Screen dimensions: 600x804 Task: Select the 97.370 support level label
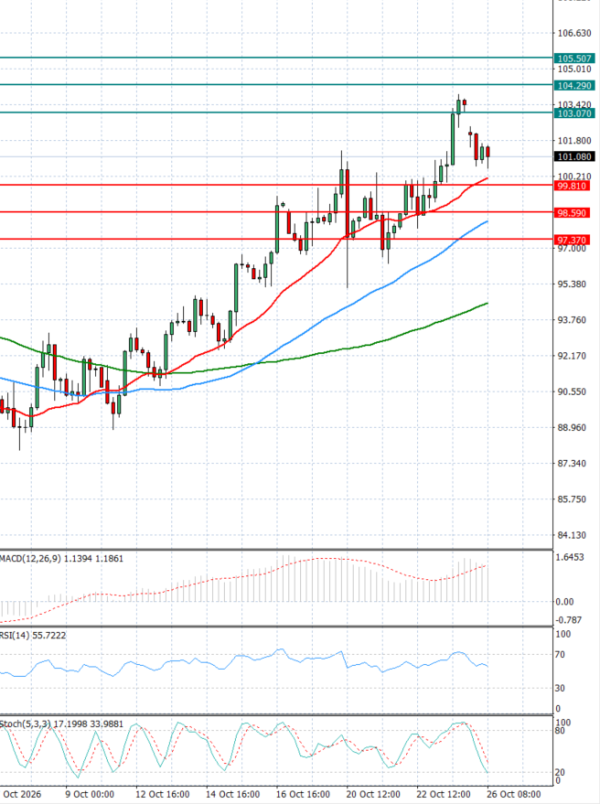572,240
